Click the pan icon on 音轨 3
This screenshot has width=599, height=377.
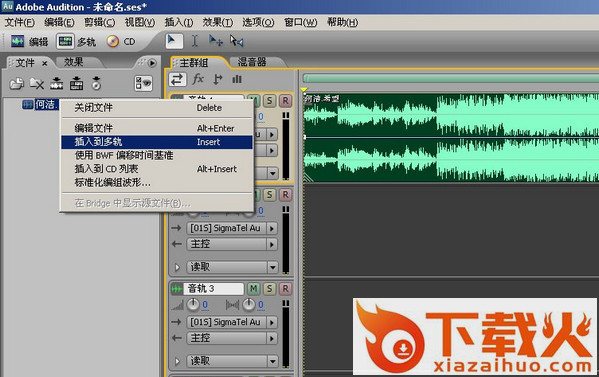pos(232,305)
